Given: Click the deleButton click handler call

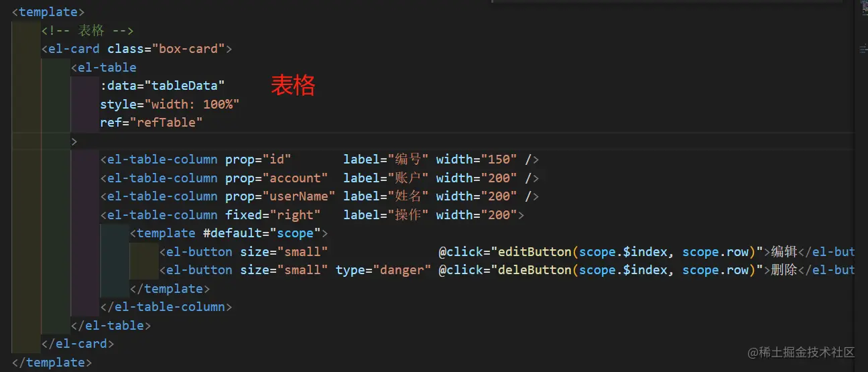Looking at the screenshot, I should point(627,270).
